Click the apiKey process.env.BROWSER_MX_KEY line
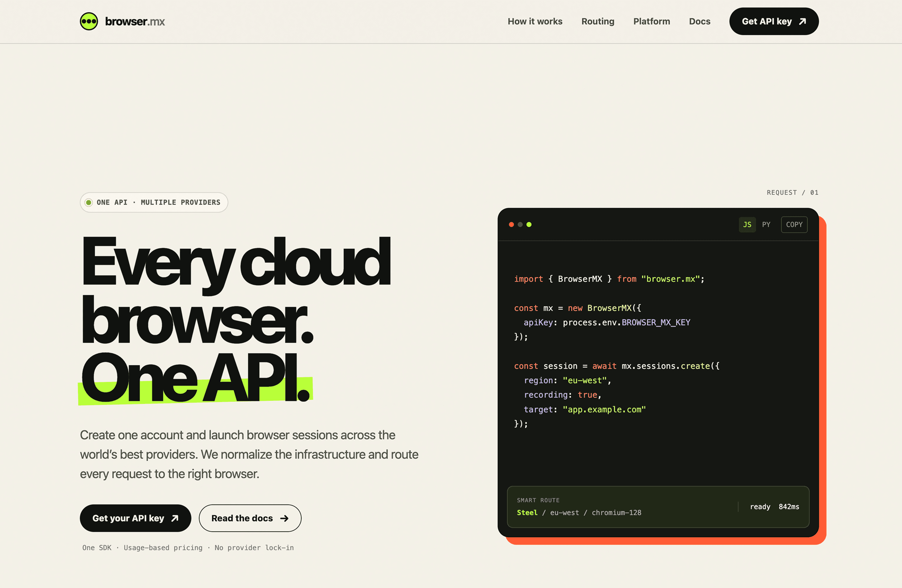902x588 pixels. point(607,322)
